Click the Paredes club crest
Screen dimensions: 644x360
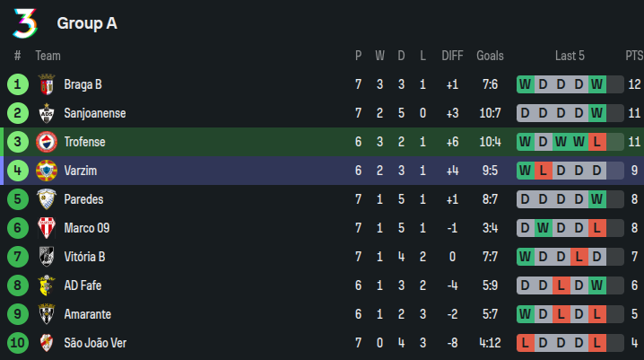pos(47,199)
